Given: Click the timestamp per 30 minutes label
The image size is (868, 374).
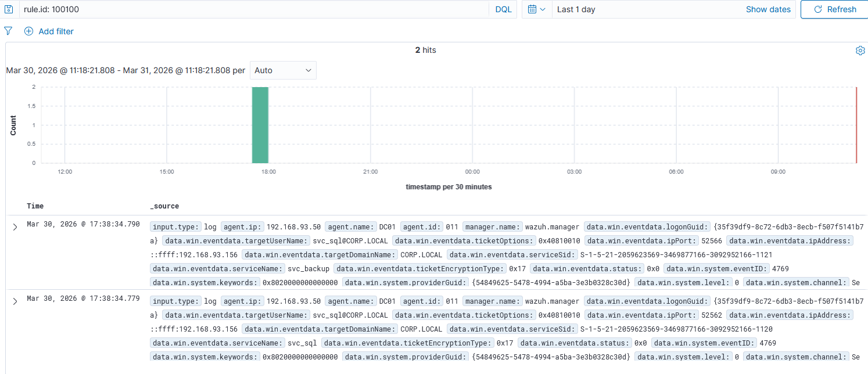Looking at the screenshot, I should pos(449,187).
